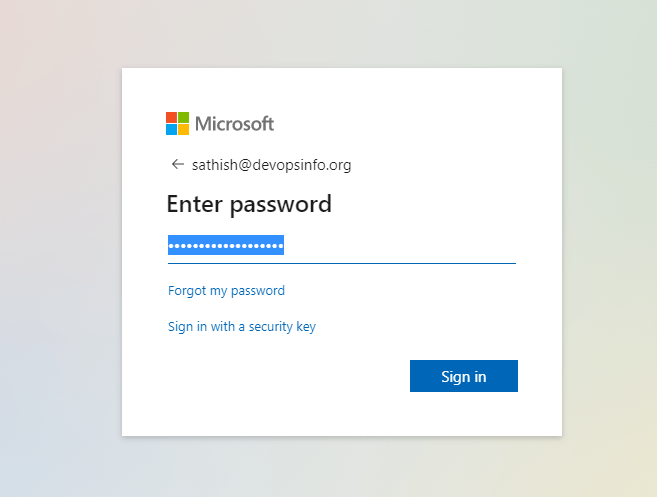Focus the empty part of the password field
The width and height of the screenshot is (657, 497).
point(400,246)
